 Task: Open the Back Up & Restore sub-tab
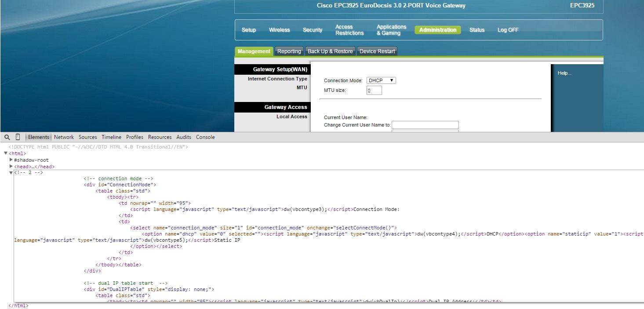coord(330,51)
